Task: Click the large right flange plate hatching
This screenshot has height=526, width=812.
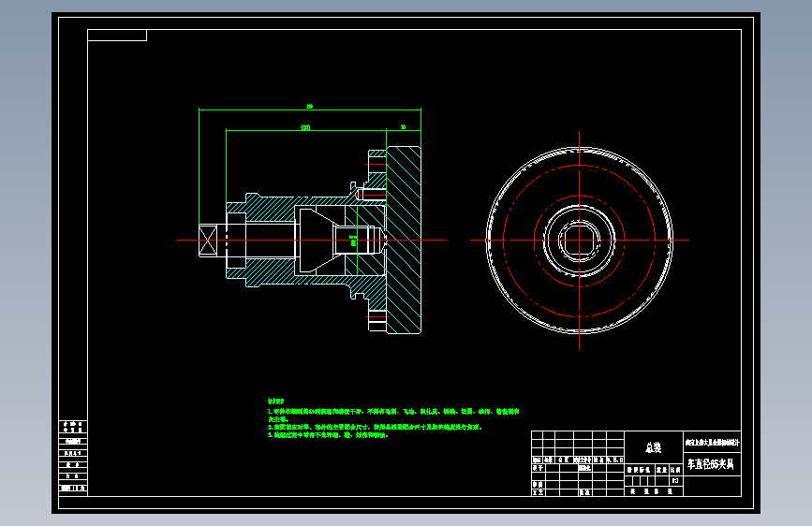Action: [404, 241]
